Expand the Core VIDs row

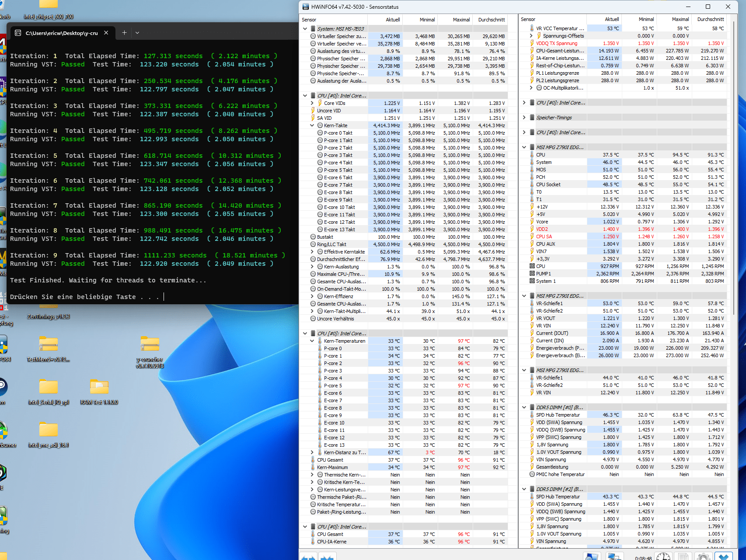click(312, 103)
